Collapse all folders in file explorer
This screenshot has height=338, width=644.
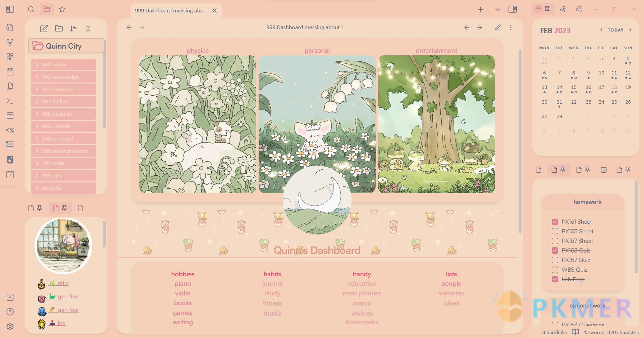pos(88,29)
